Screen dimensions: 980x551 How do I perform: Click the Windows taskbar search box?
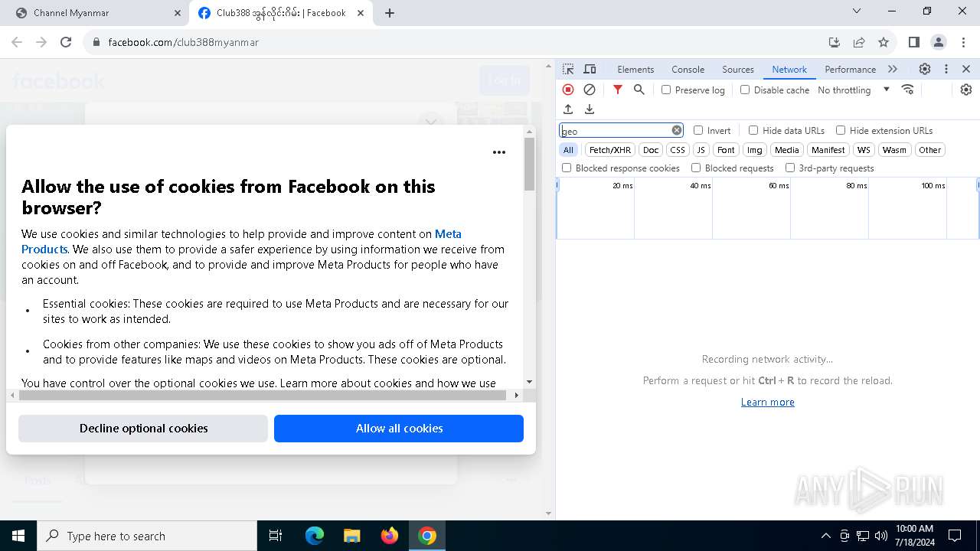(x=147, y=536)
